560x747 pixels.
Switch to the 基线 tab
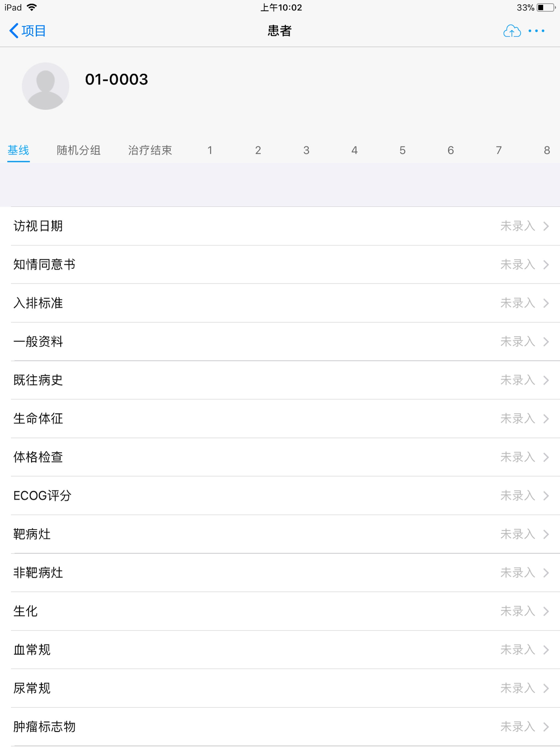(x=18, y=150)
